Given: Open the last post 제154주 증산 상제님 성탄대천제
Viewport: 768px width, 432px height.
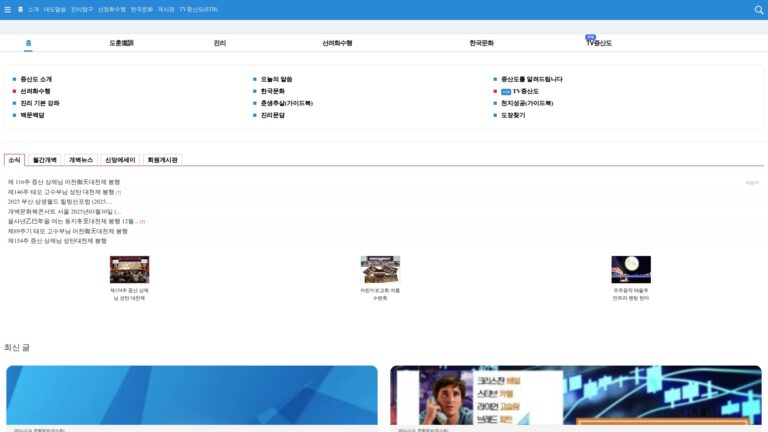Looking at the screenshot, I should 57,241.
